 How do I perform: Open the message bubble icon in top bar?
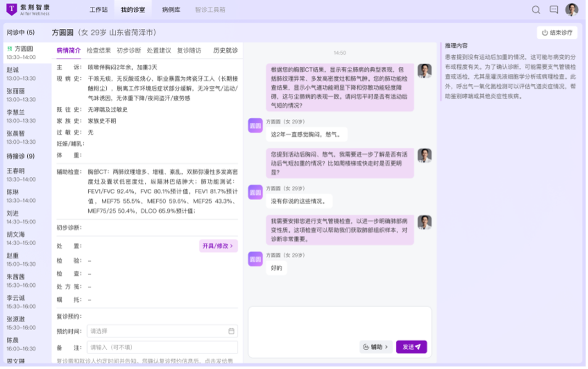point(555,10)
